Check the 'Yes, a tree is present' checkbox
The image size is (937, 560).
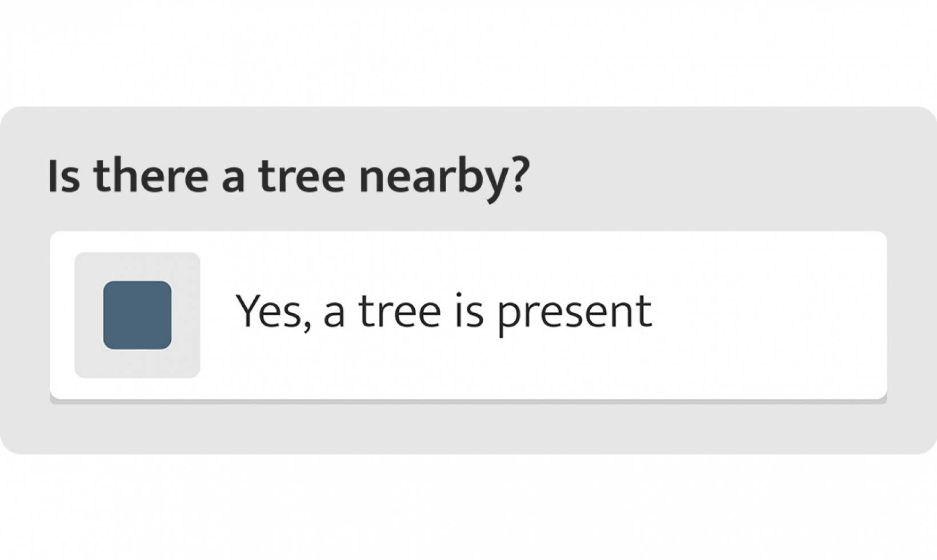click(x=137, y=315)
